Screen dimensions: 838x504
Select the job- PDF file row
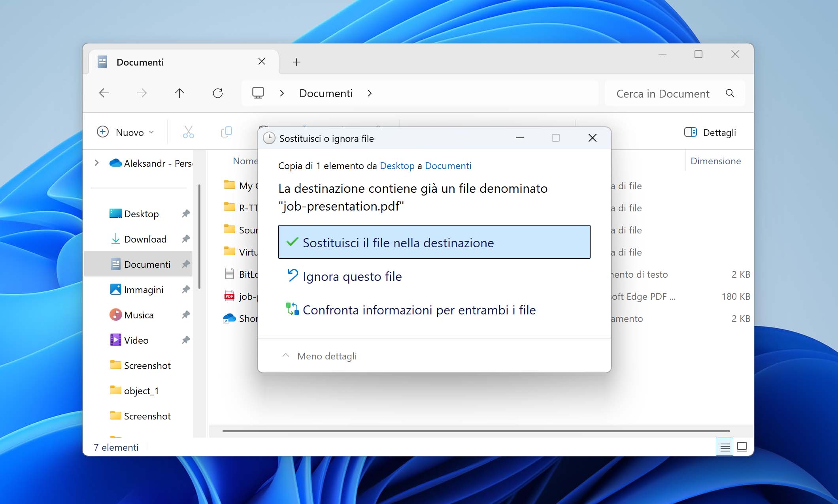click(x=240, y=296)
